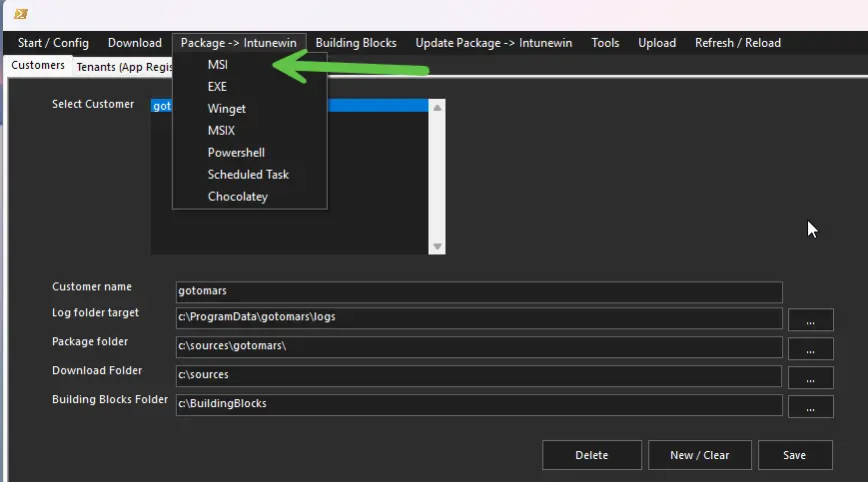
Task: Select MSI from the package menu
Action: point(218,65)
